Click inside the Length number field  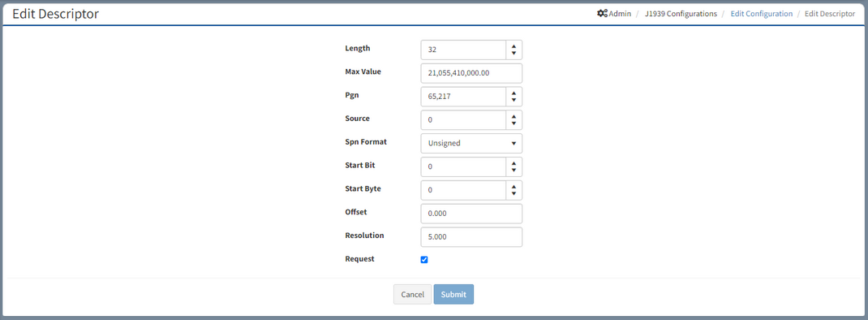463,50
